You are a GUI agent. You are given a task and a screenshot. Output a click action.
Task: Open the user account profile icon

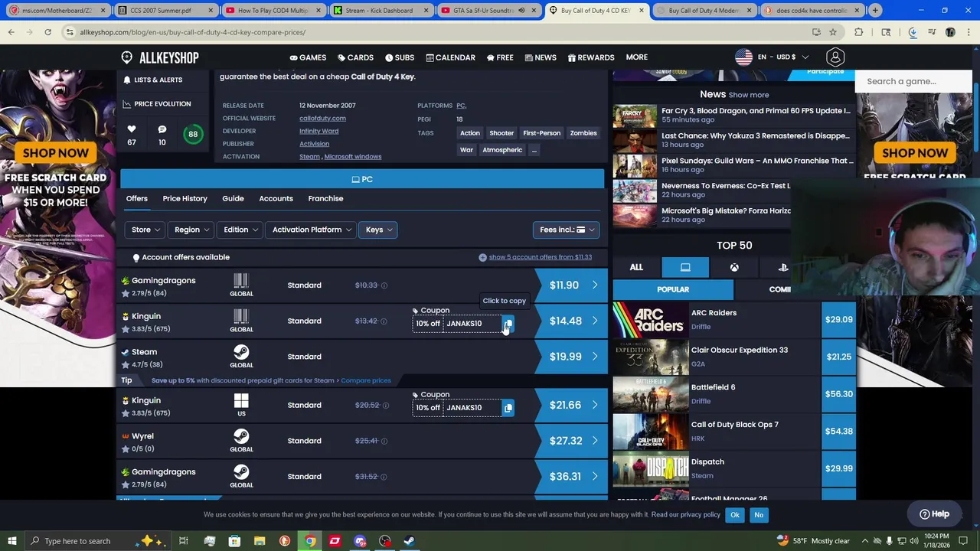tap(835, 57)
